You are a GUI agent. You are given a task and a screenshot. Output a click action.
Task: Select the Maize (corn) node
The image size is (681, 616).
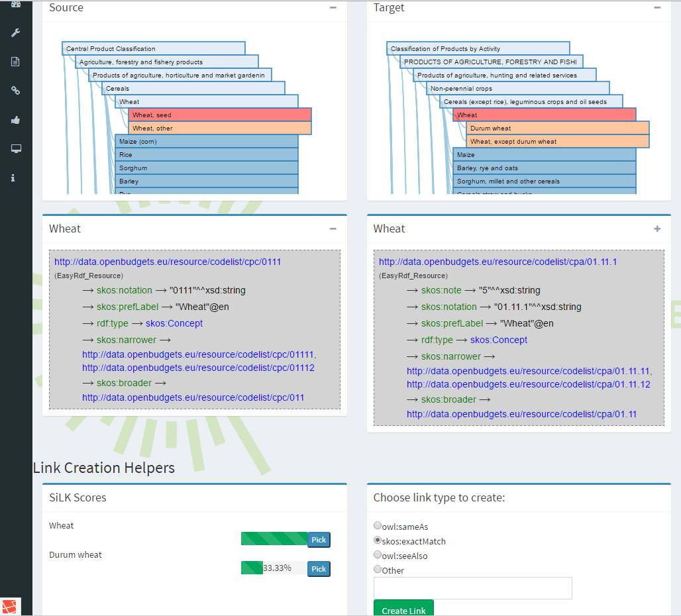coord(207,141)
